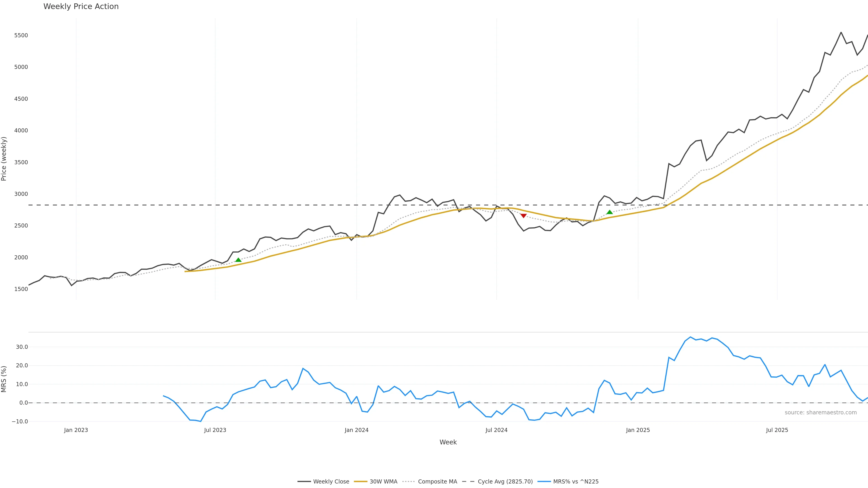Click the Cycle Avg (2825.70) legend label
This screenshot has height=488, width=868.
pyautogui.click(x=505, y=482)
